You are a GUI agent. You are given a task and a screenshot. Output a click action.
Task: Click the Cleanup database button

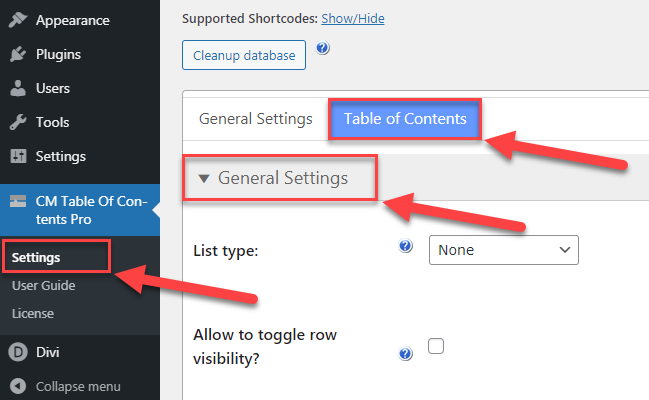click(x=244, y=55)
